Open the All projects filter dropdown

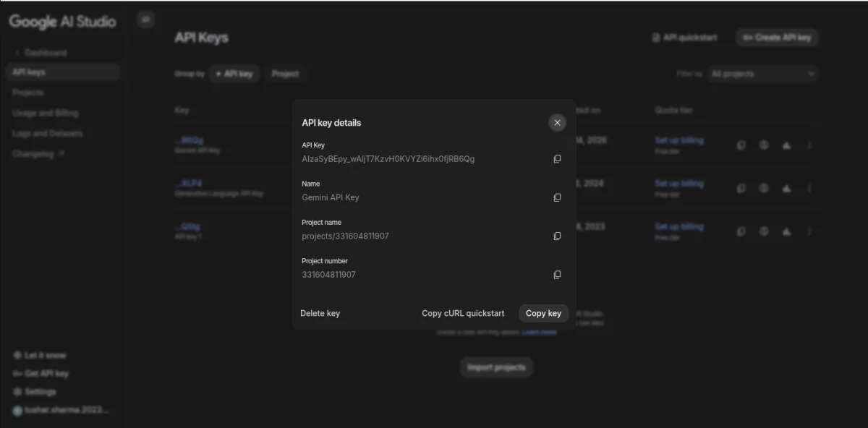pos(762,73)
